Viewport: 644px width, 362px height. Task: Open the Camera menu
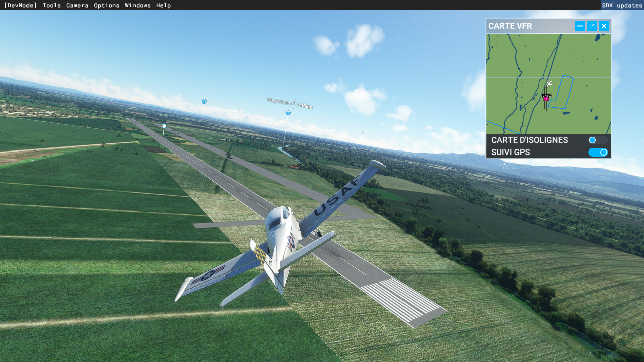click(x=77, y=5)
